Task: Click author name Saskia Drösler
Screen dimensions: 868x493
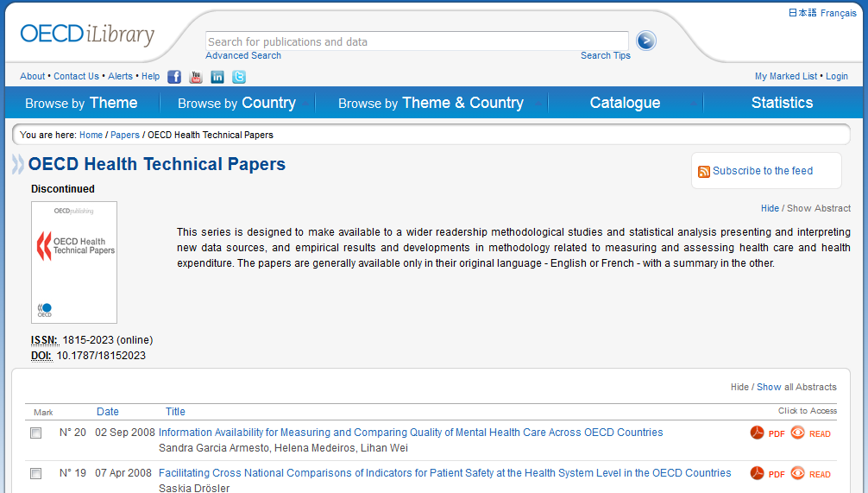Action: [194, 488]
